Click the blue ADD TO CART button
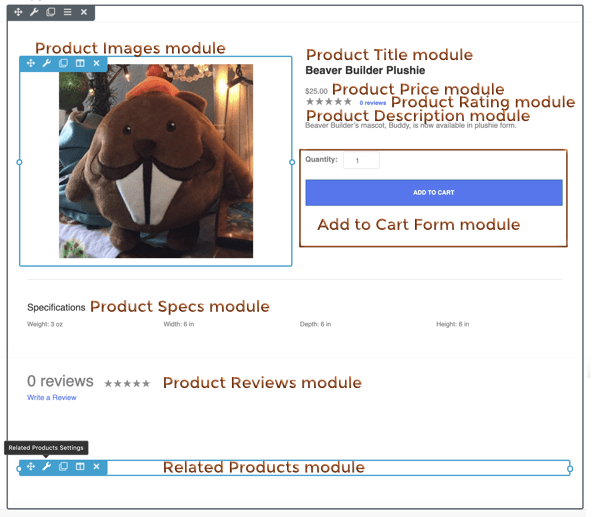The height and width of the screenshot is (517, 600). point(433,192)
